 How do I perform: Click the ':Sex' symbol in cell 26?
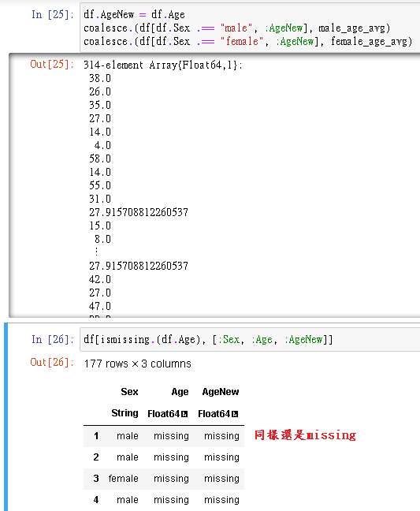pyautogui.click(x=231, y=340)
